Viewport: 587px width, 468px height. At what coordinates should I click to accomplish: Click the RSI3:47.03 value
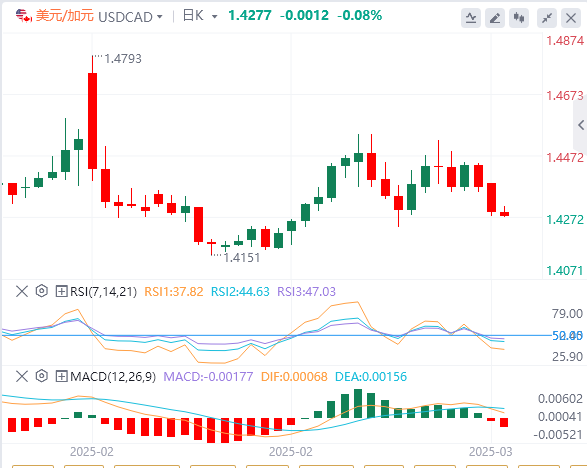(x=307, y=292)
